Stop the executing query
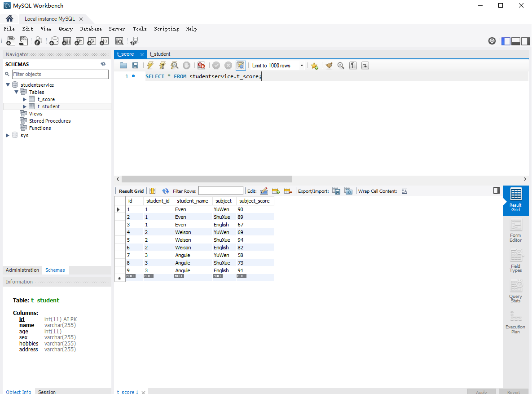 (x=186, y=66)
